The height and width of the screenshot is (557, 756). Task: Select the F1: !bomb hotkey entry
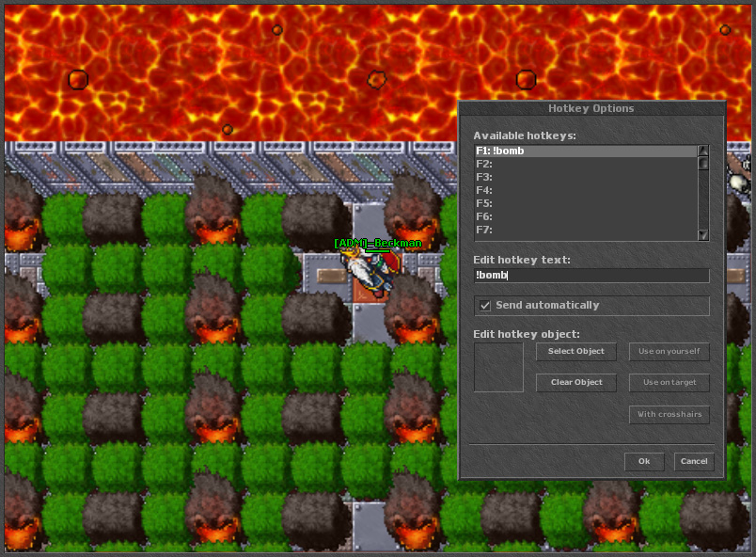(564, 150)
